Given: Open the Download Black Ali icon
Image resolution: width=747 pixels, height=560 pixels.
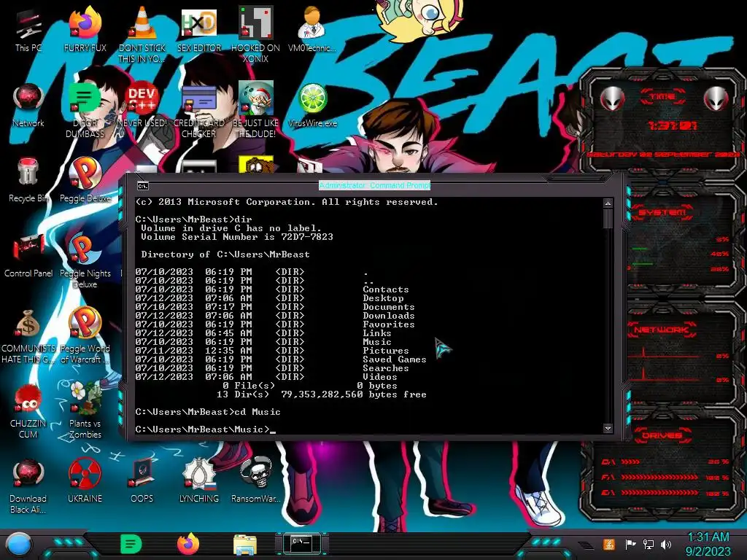Looking at the screenshot, I should (28, 486).
